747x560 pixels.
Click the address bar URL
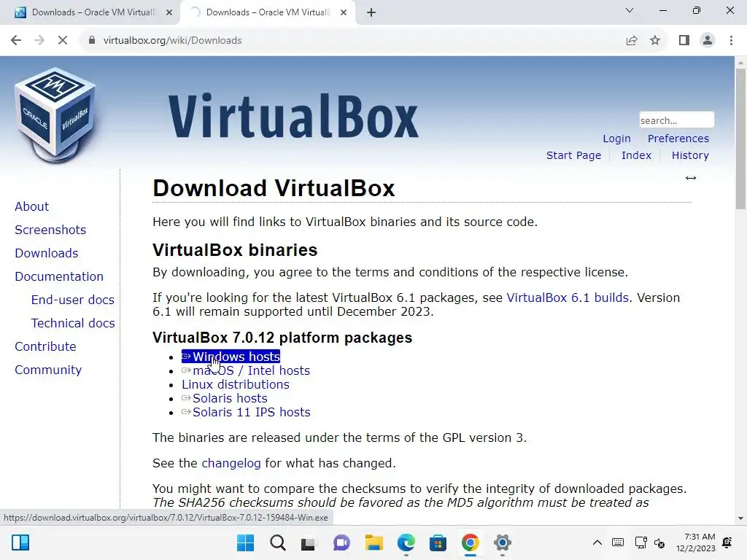[172, 41]
